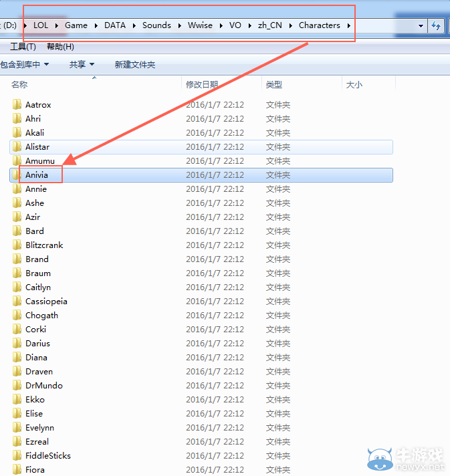
Task: Click the 新建文件夹 button
Action: click(x=135, y=64)
